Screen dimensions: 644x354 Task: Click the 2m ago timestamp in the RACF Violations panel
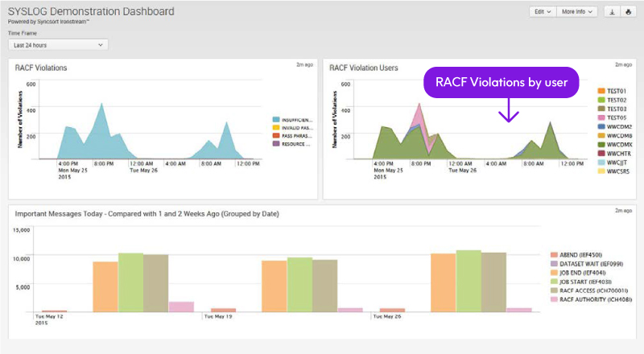point(305,65)
